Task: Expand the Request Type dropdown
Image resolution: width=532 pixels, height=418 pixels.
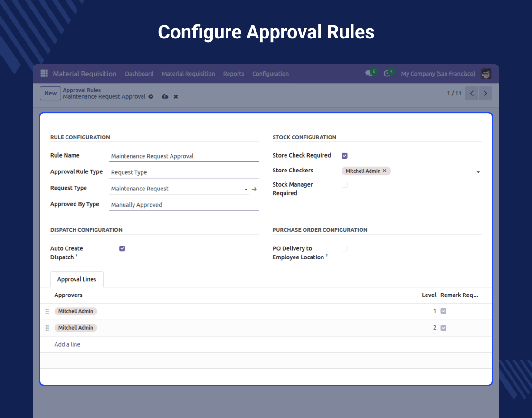Action: [x=246, y=189]
